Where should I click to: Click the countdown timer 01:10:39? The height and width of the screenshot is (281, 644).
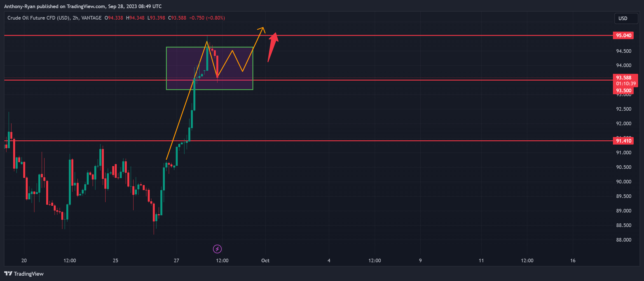coord(626,84)
